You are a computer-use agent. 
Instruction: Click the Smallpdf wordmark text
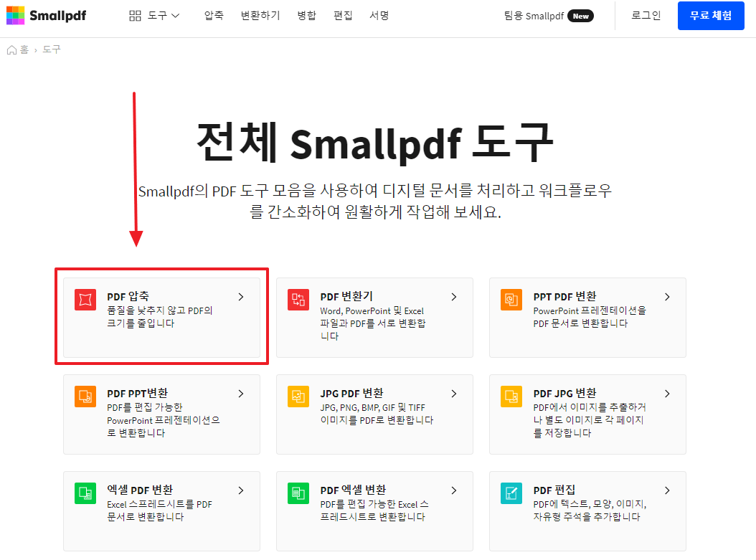click(x=58, y=16)
